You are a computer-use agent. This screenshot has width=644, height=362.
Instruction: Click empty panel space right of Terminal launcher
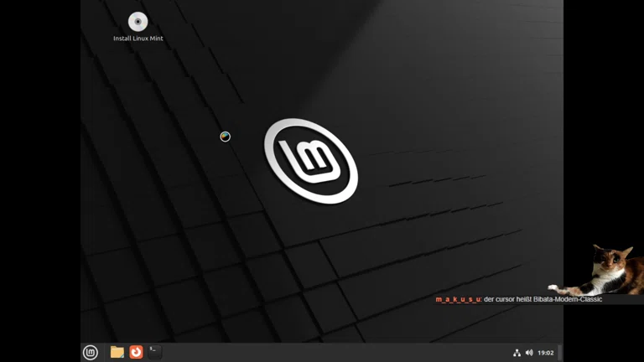click(x=335, y=353)
